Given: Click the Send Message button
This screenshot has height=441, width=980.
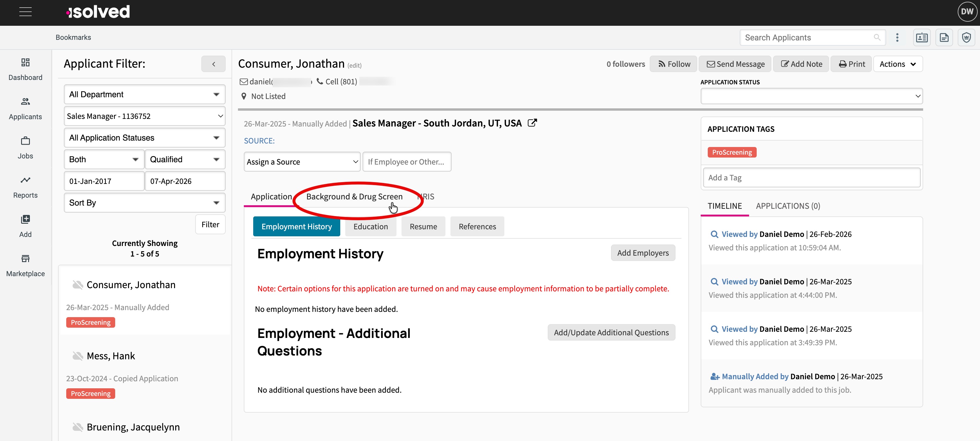Looking at the screenshot, I should pos(735,64).
